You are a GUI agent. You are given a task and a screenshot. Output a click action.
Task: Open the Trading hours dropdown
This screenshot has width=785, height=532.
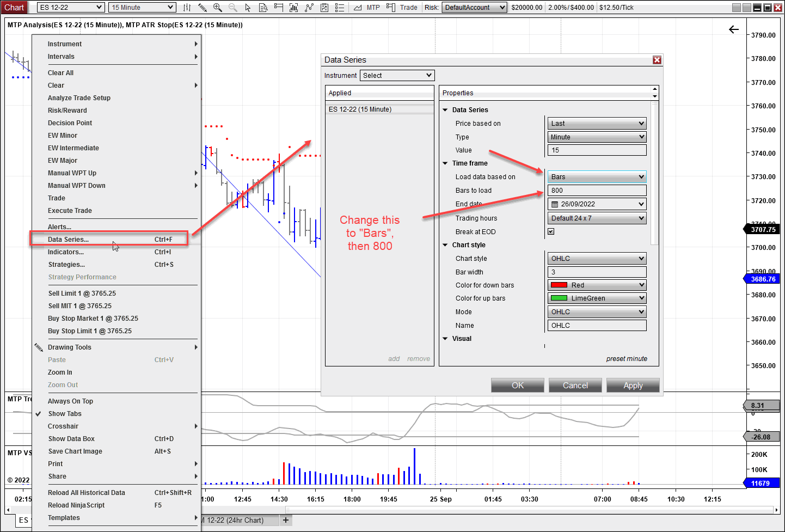(x=597, y=218)
